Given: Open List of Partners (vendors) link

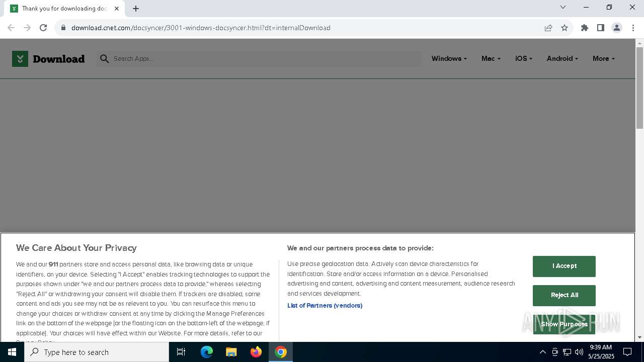Looking at the screenshot, I should [325, 306].
